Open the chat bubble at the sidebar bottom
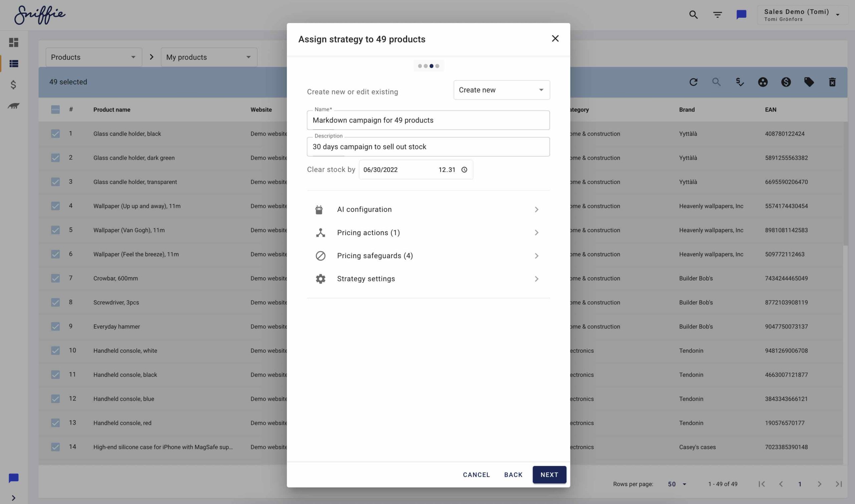This screenshot has width=855, height=504. click(x=14, y=478)
